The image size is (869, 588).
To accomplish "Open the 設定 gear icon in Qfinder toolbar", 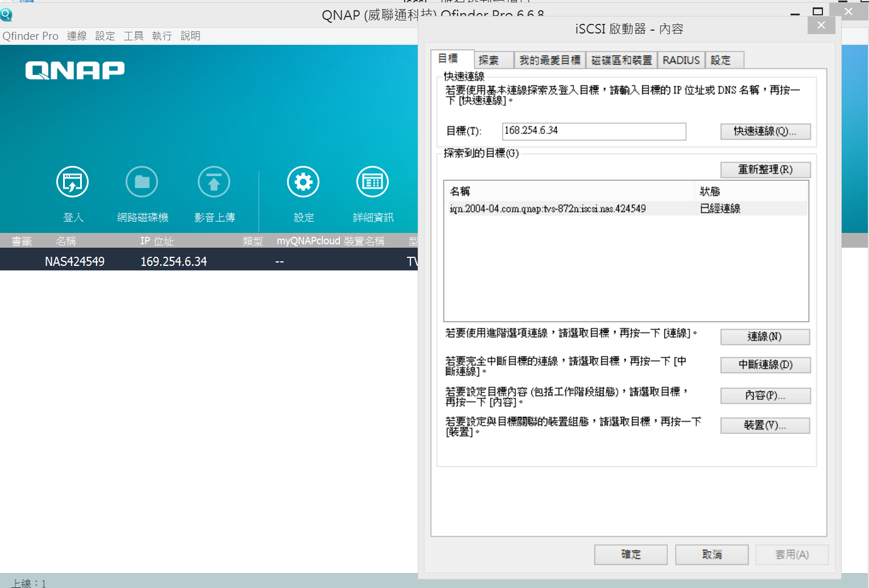I will 303,182.
